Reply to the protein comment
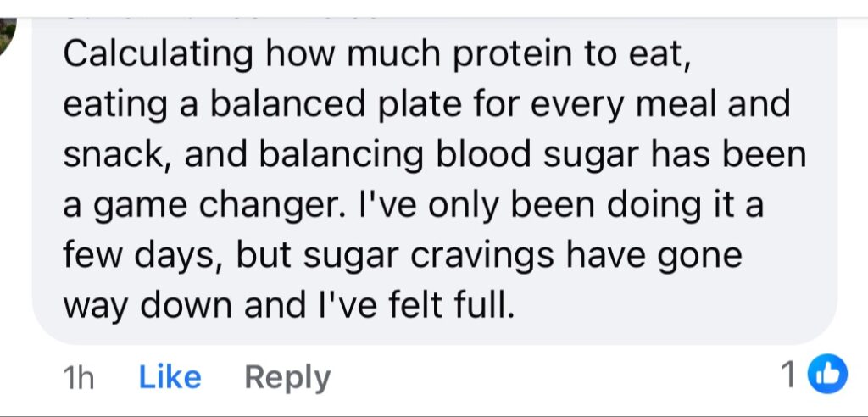Viewport: 868px width, 417px height. tap(287, 377)
